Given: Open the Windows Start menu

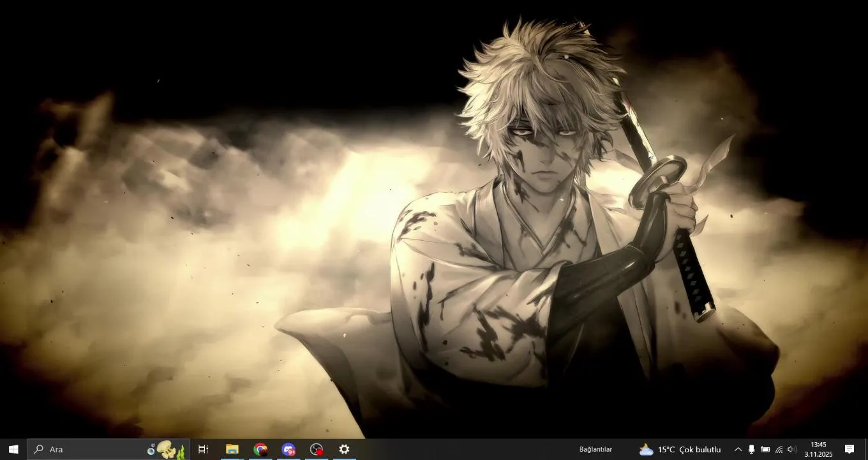Looking at the screenshot, I should coord(13,449).
